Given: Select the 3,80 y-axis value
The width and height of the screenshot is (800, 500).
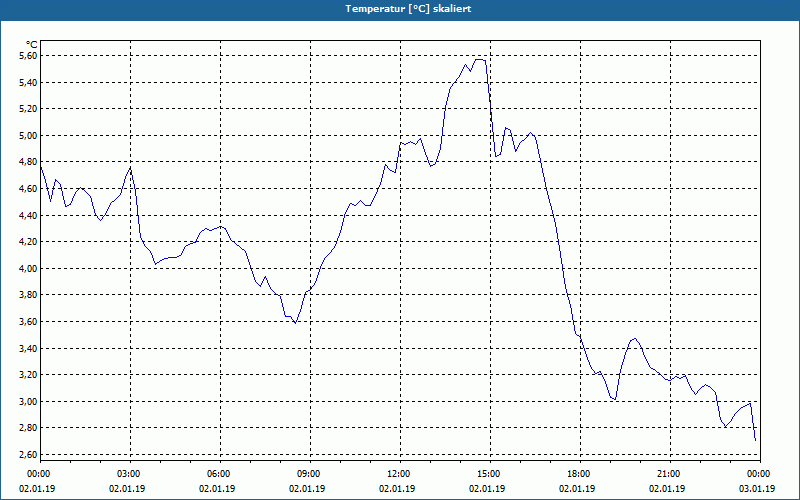Looking at the screenshot, I should (x=28, y=295).
